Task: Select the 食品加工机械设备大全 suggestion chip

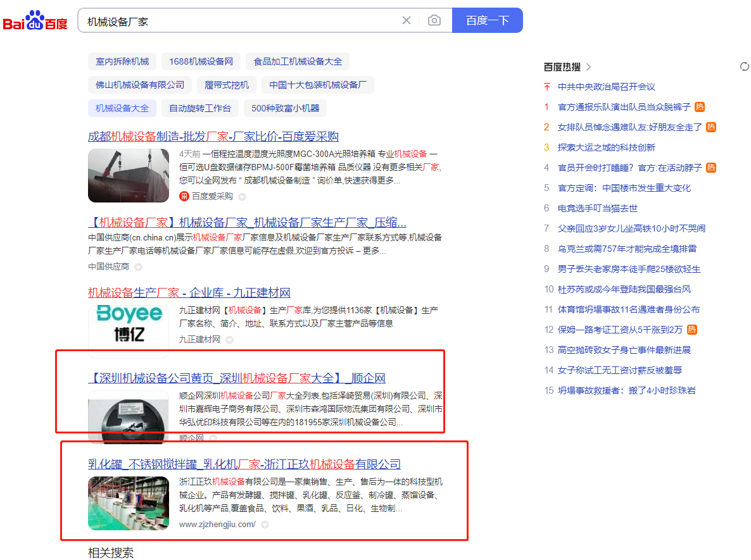Action: (298, 61)
